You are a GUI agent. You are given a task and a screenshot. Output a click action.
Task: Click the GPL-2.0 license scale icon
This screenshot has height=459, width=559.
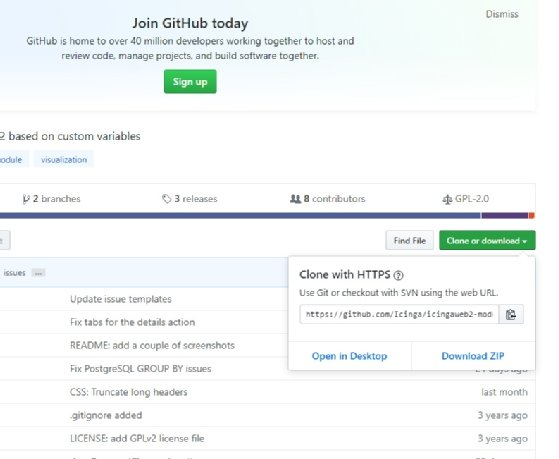pyautogui.click(x=447, y=199)
